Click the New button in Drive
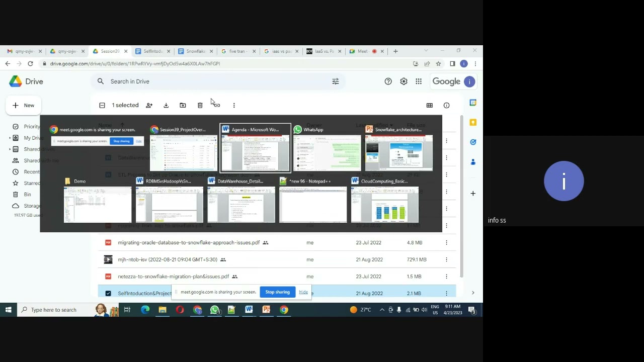The height and width of the screenshot is (362, 644). coord(23,105)
